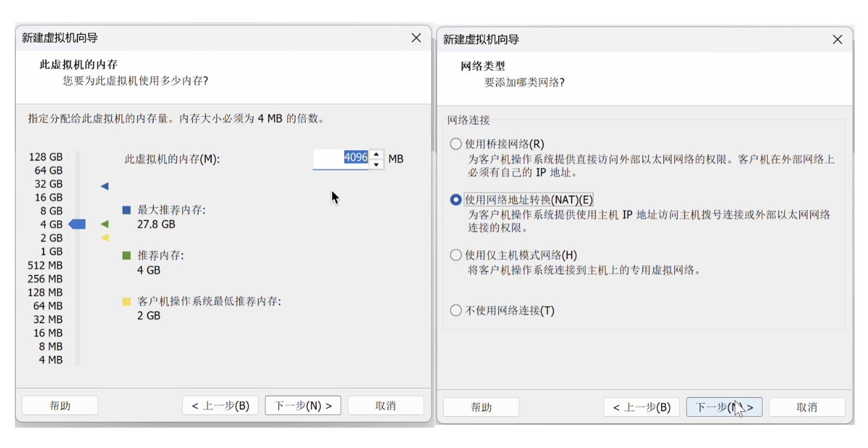Click 帮助 in the memory wizard

pos(60,406)
